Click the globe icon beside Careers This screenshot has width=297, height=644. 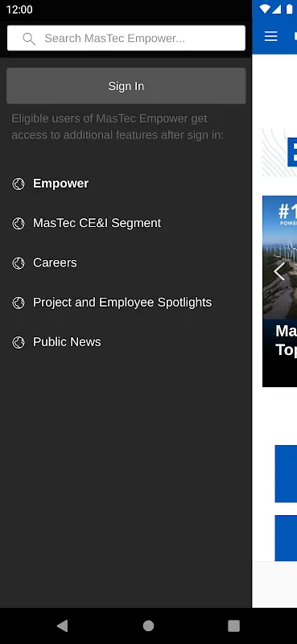(x=19, y=263)
